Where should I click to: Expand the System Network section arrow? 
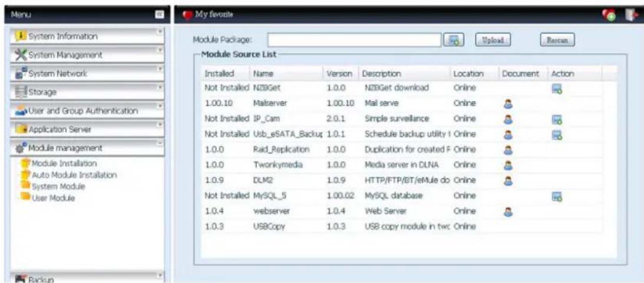coord(161,68)
